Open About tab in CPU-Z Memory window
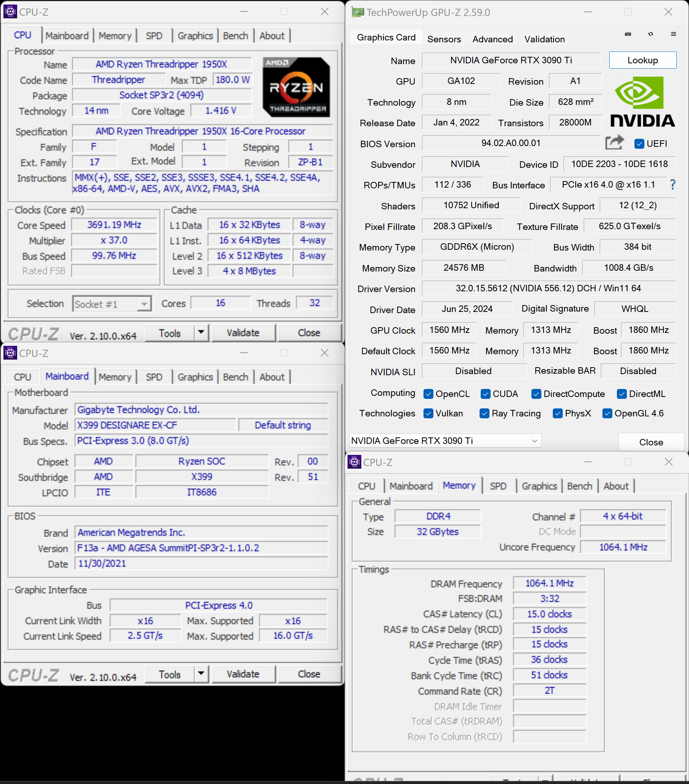 click(616, 486)
